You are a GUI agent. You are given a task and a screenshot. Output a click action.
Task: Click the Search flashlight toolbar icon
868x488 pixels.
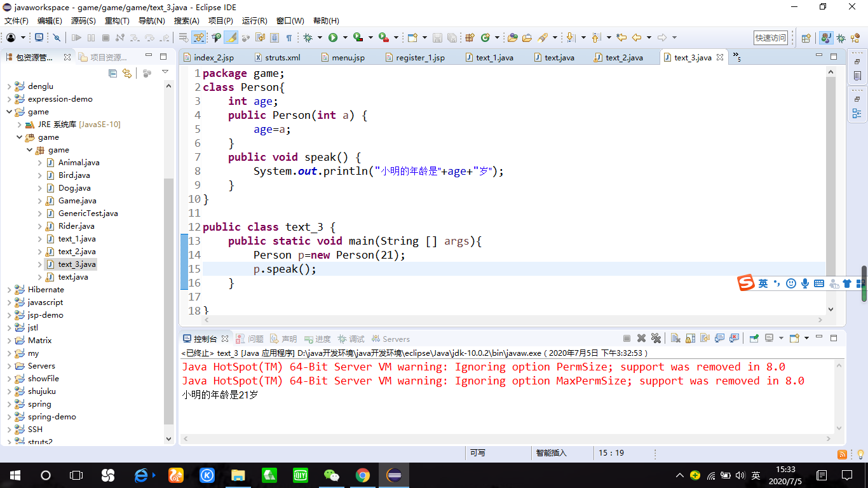tap(542, 37)
